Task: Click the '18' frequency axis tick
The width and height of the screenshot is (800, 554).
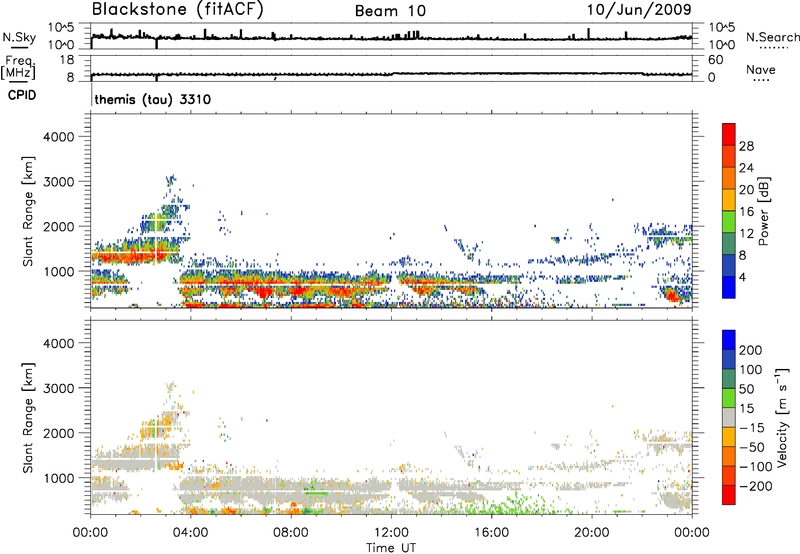Action: click(x=67, y=60)
